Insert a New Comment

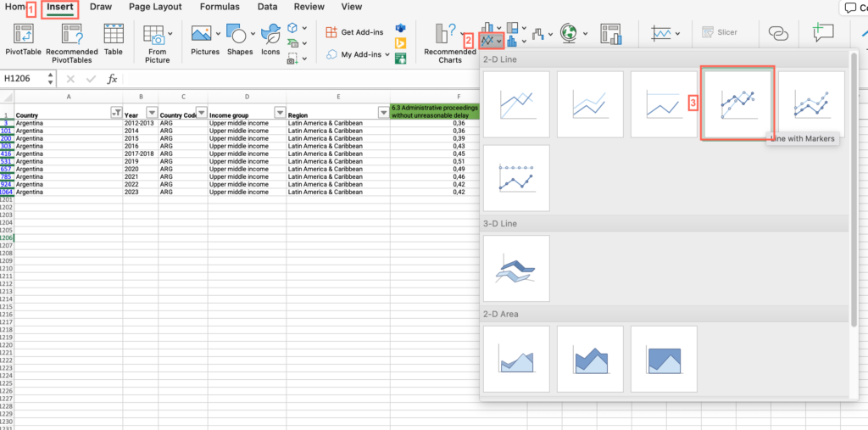[823, 33]
